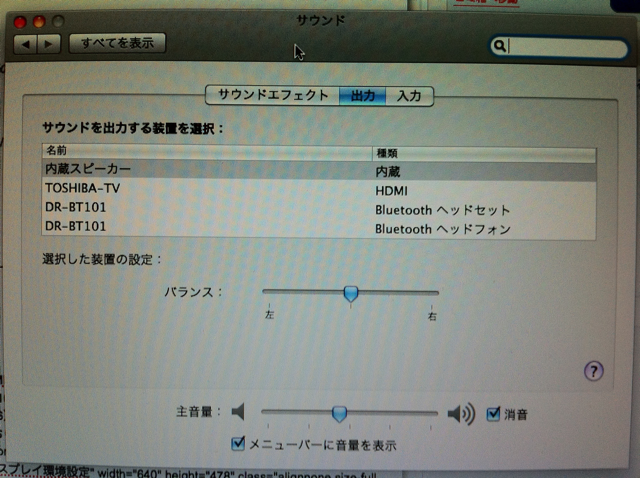Viewport: 640px width, 478px height.
Task: Open the 入力 tab
Action: pyautogui.click(x=409, y=96)
